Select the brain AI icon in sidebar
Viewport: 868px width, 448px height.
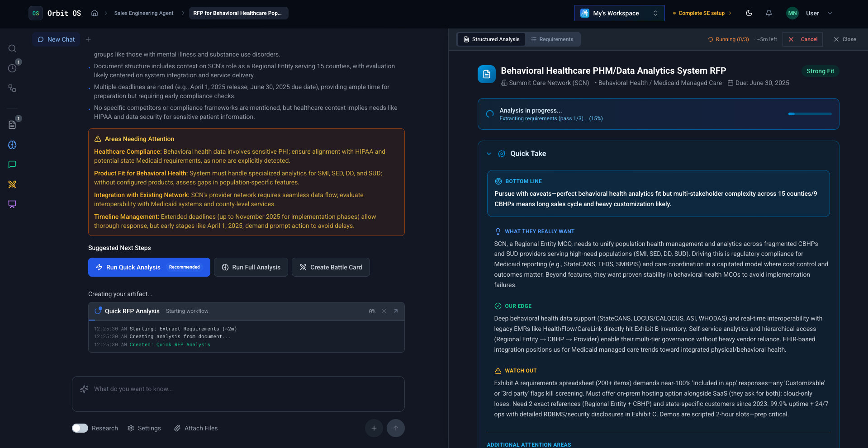(12, 145)
